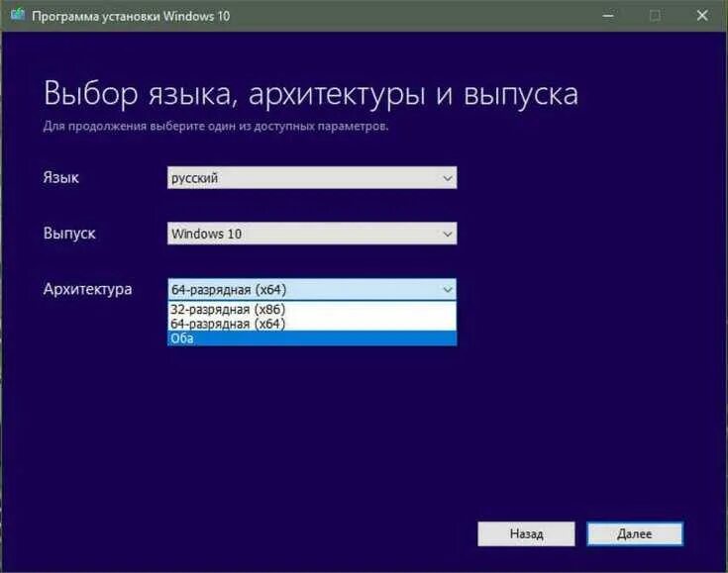
Task: Choose 32-разрядная (x86) from the list
Action: 312,309
